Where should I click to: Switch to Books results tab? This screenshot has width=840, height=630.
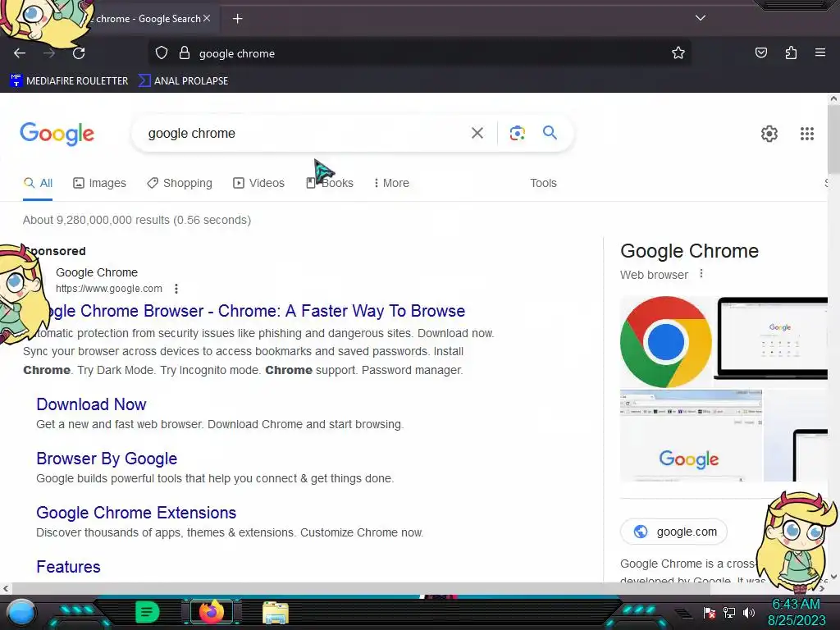pyautogui.click(x=330, y=183)
